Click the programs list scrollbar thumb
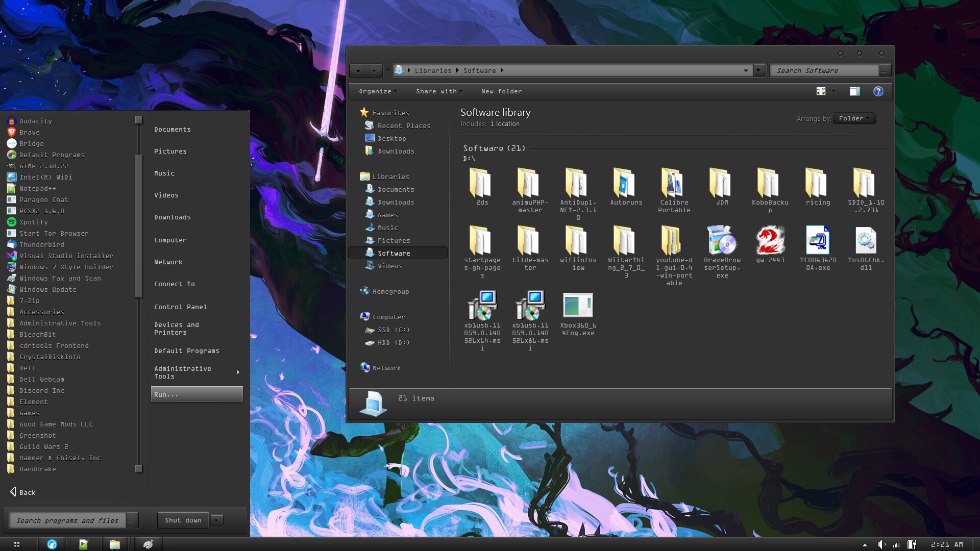This screenshot has width=980, height=551. (138, 226)
